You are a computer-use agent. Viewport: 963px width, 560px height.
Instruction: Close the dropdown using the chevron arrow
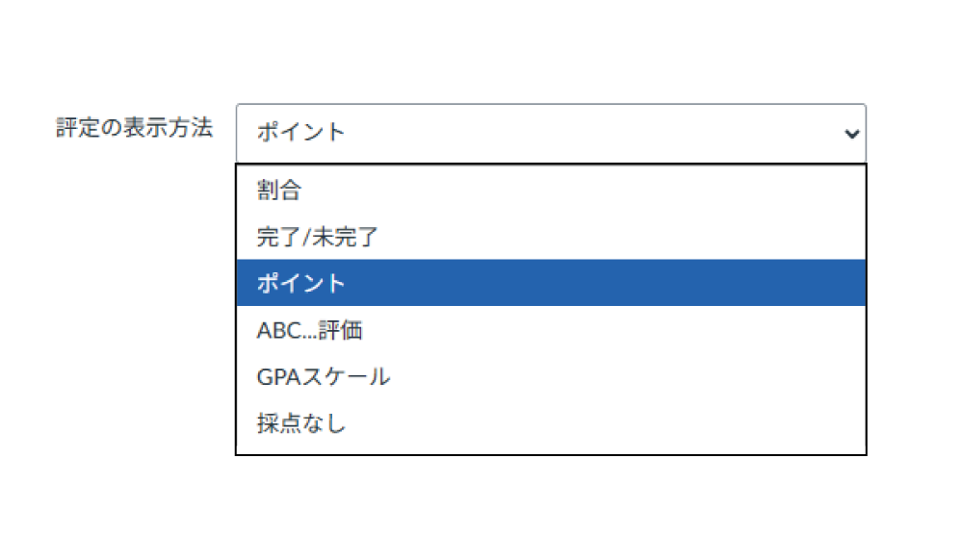coord(851,134)
